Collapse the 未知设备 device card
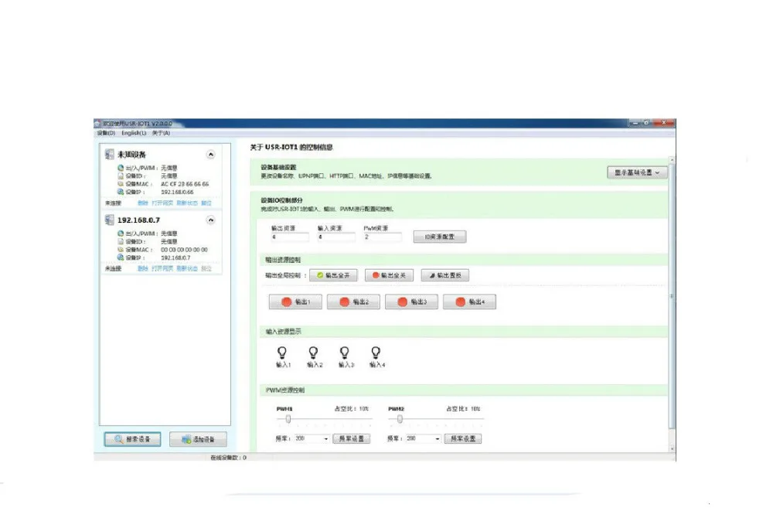Image resolution: width=773 pixels, height=532 pixels. [210, 155]
